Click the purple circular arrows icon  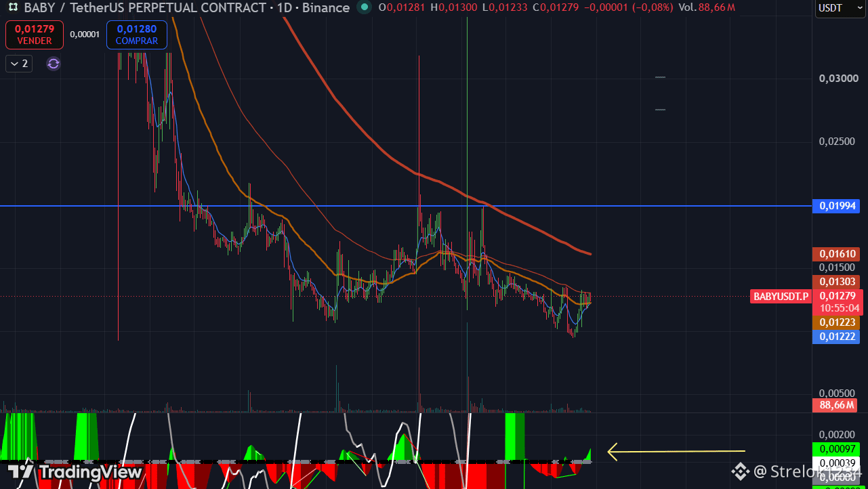[54, 64]
